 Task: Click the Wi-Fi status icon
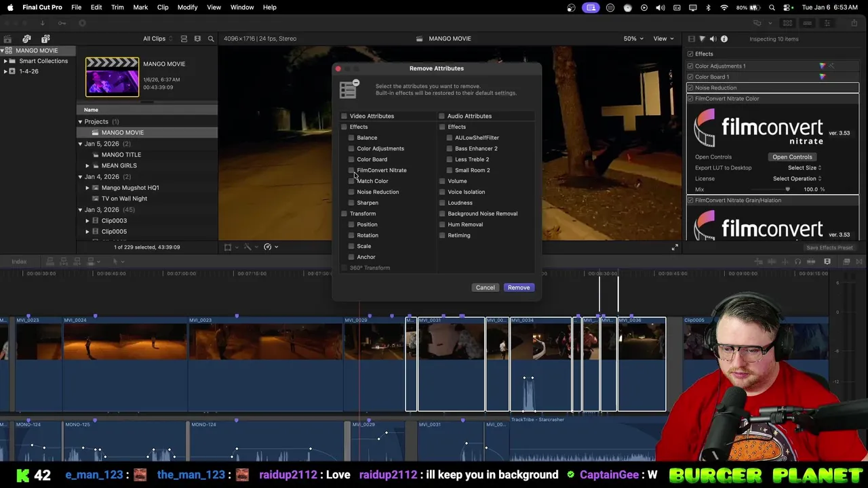pos(724,7)
